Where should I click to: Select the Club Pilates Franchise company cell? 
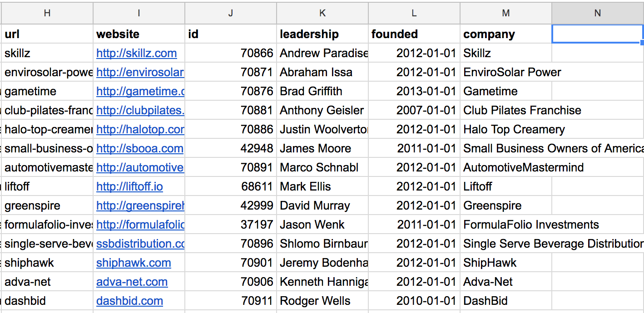click(506, 110)
